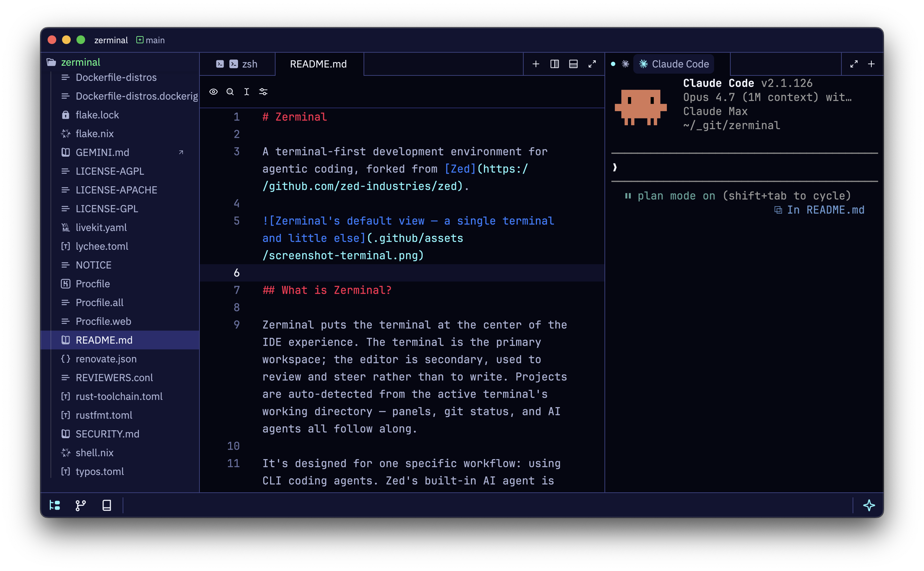Screen dimensions: 924x571
Task: Select the README.md editor tab
Action: (x=319, y=64)
